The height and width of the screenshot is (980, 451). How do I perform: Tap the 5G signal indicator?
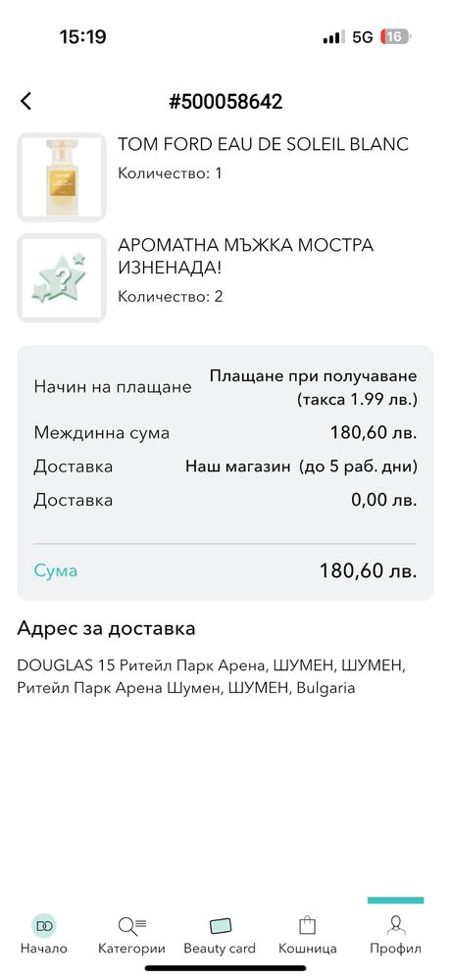click(362, 37)
